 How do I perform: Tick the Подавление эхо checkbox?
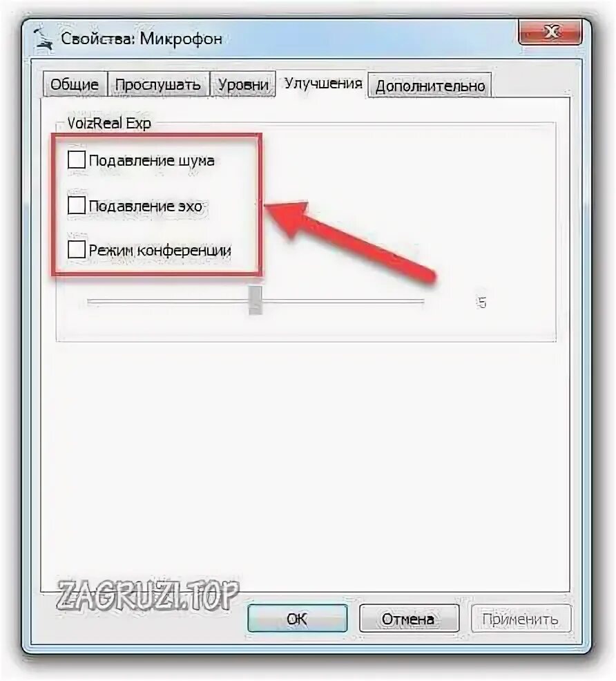click(x=77, y=205)
